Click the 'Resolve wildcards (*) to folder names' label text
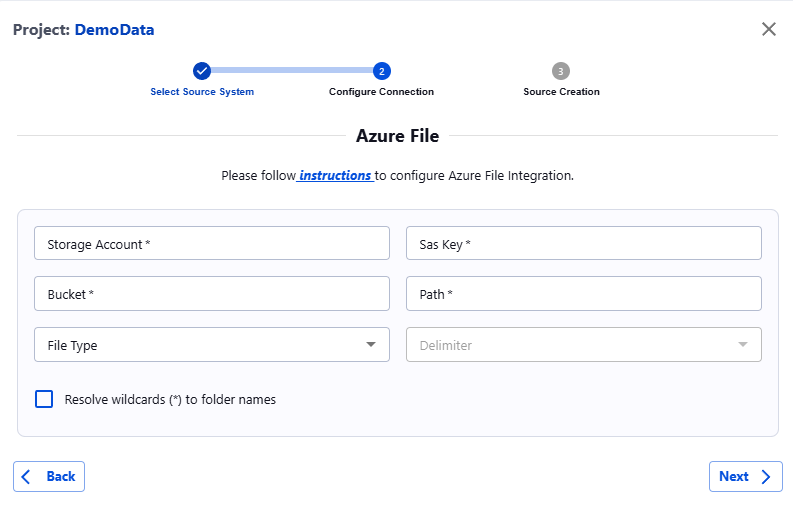Image resolution: width=793 pixels, height=505 pixels. pos(170,399)
